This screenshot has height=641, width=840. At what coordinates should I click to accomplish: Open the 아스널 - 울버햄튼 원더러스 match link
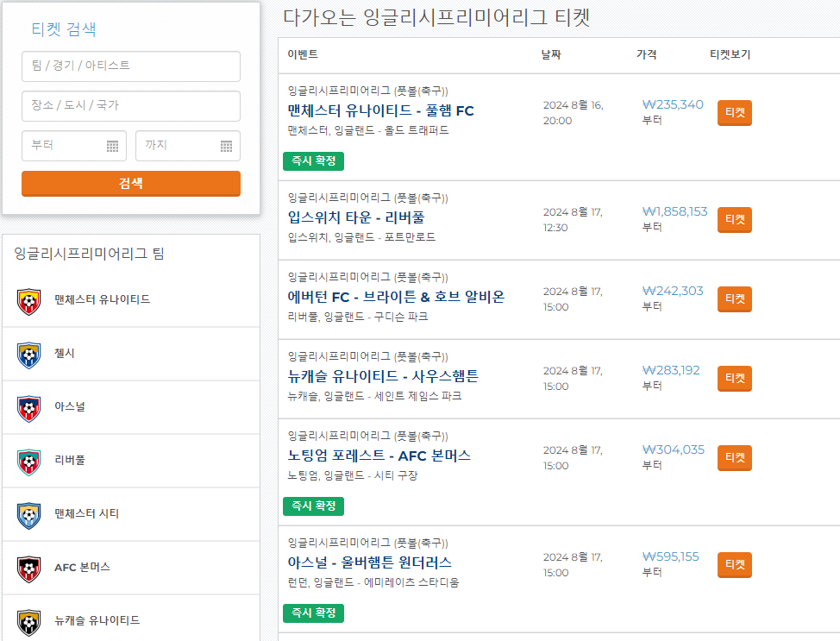click(x=370, y=562)
